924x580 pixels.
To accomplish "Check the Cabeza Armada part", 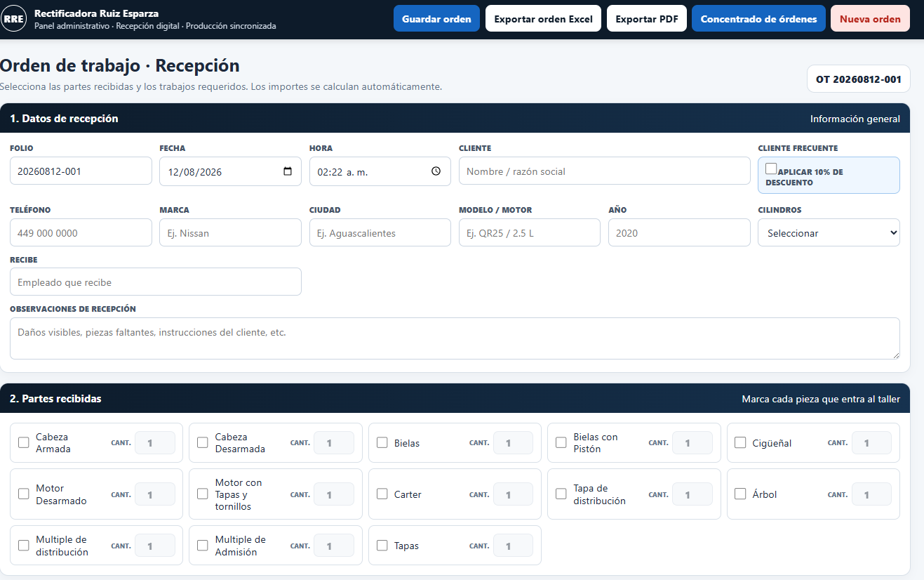I will (24, 442).
